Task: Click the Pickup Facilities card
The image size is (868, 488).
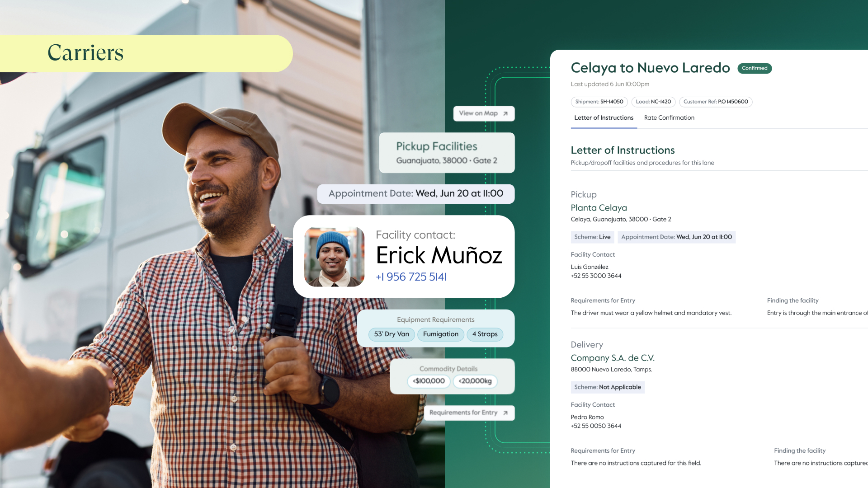Action: point(447,153)
